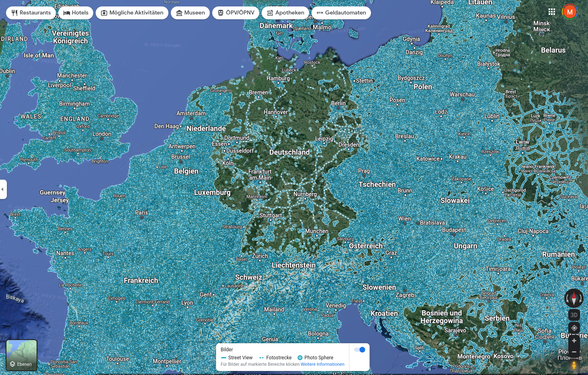Choose the Mögliche Aktivitäten chip

132,13
